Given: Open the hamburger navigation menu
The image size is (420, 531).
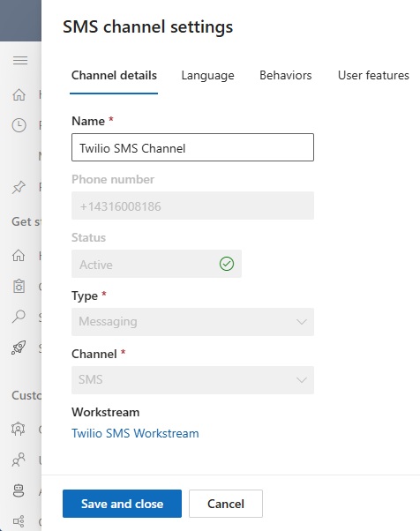Looking at the screenshot, I should [x=20, y=61].
